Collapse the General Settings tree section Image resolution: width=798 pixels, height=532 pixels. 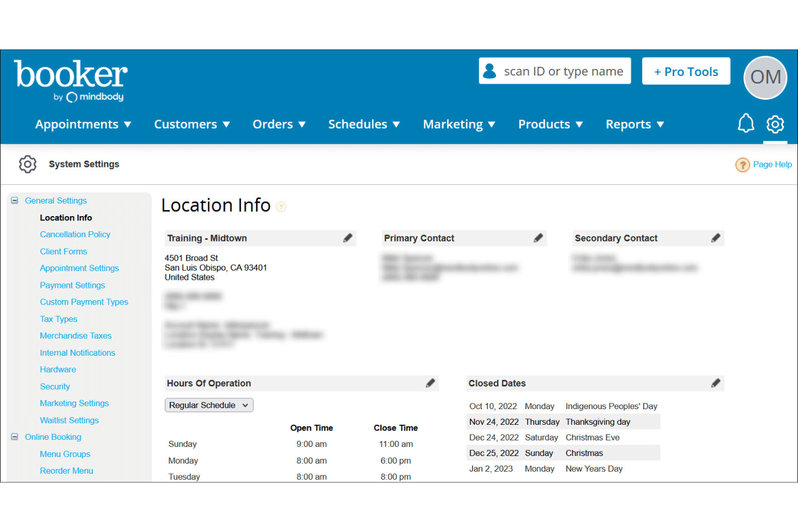click(x=15, y=201)
